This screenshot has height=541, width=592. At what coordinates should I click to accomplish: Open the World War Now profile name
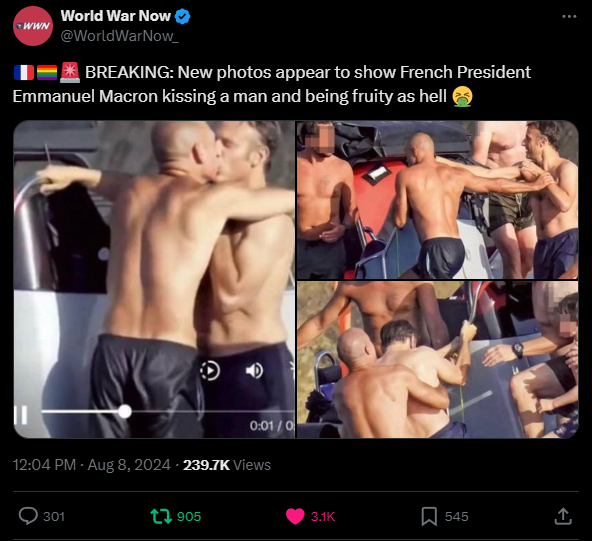click(116, 16)
